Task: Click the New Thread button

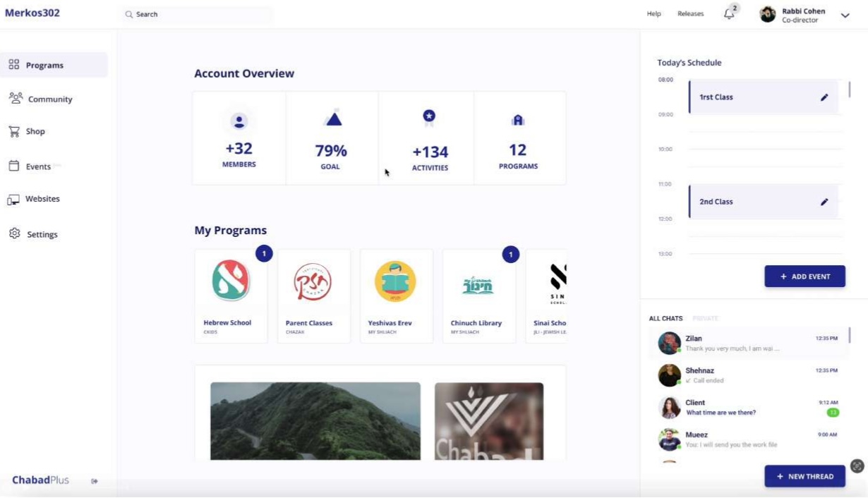Action: pyautogui.click(x=804, y=476)
